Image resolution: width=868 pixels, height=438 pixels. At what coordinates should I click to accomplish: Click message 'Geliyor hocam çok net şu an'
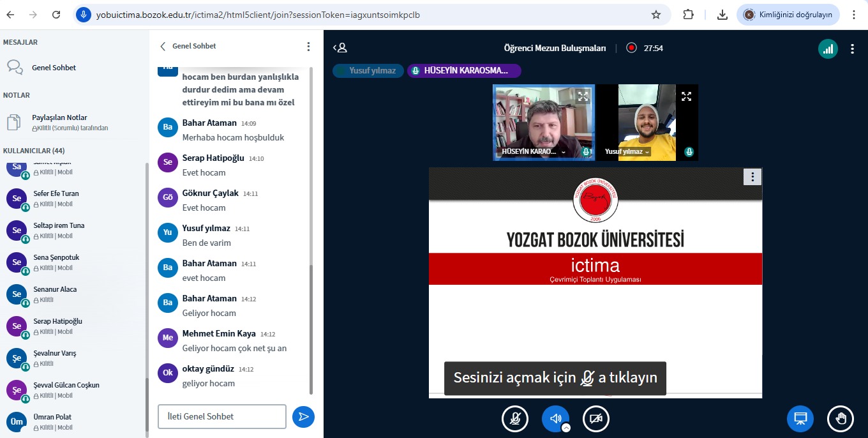click(x=234, y=348)
